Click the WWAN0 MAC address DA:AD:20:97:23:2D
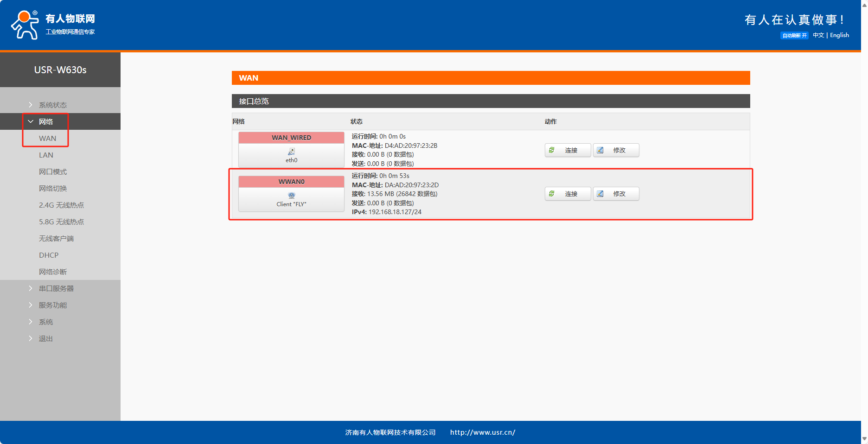The width and height of the screenshot is (868, 444). (412, 185)
